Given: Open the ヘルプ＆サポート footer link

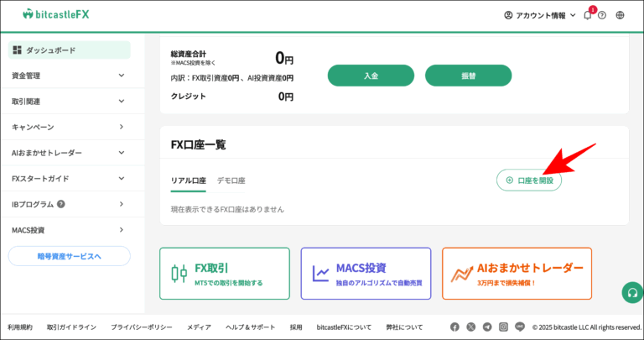Looking at the screenshot, I should pos(251,327).
